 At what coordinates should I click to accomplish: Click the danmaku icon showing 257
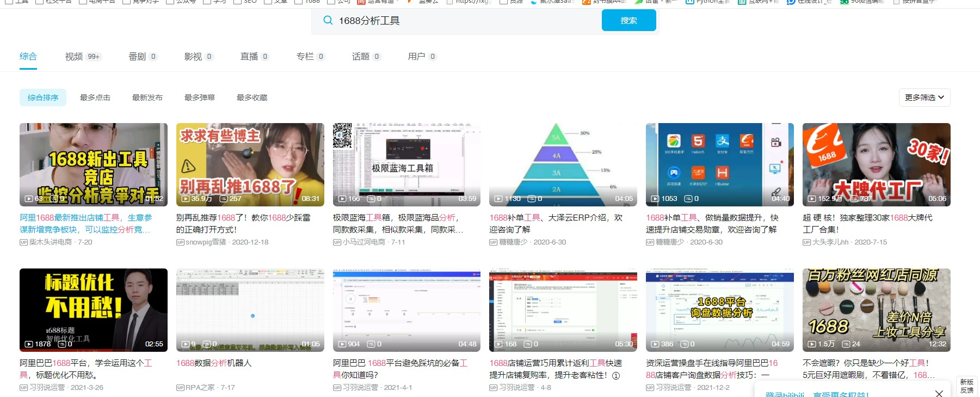point(224,199)
